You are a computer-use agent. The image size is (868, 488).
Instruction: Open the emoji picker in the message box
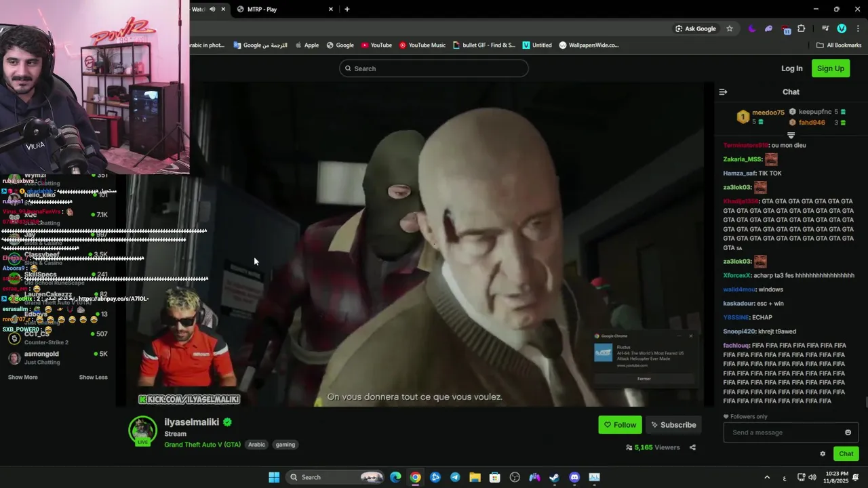[x=848, y=432]
